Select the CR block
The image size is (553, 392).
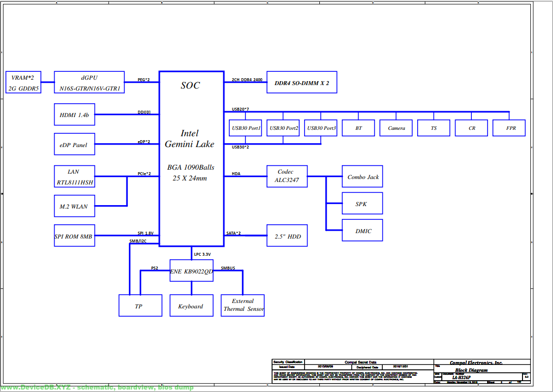click(471, 128)
